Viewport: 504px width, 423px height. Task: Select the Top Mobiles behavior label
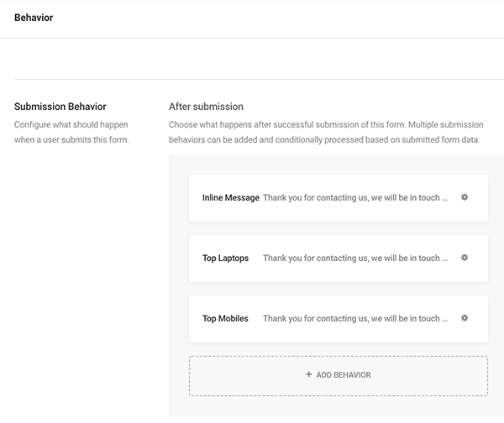tap(225, 319)
